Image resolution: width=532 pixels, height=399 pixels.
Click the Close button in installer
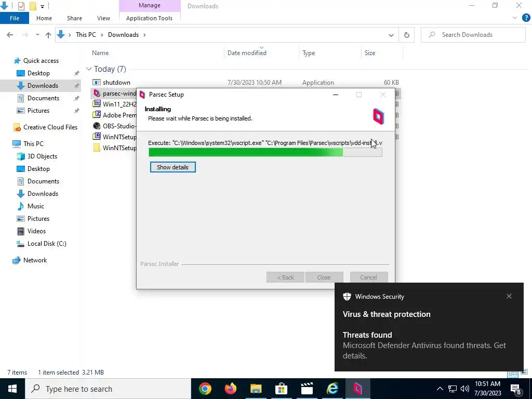tap(324, 277)
